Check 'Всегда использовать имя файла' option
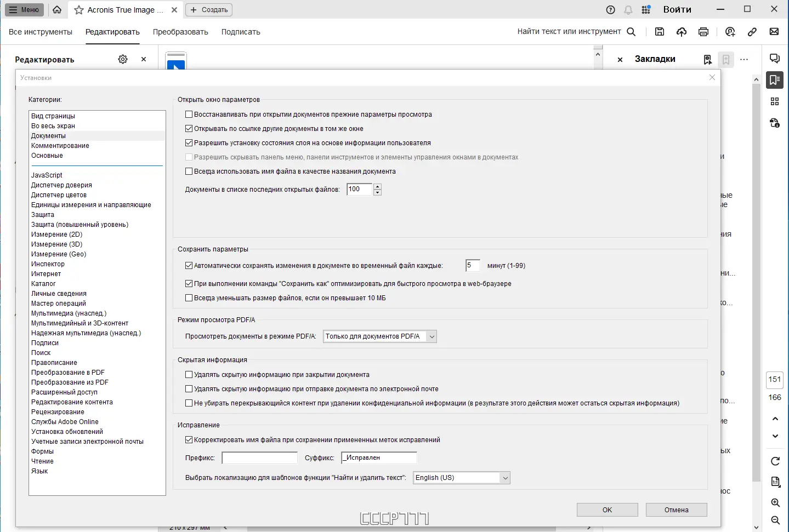 (x=189, y=171)
